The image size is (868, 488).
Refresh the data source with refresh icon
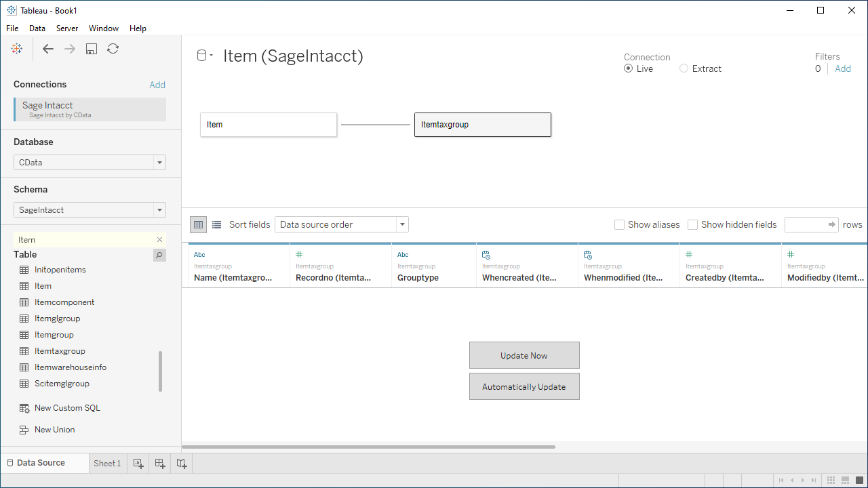tap(113, 49)
